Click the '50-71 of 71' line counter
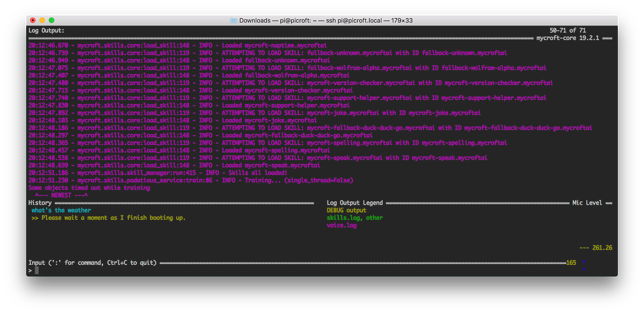Viewport: 644px width, 314px height. 568,30
